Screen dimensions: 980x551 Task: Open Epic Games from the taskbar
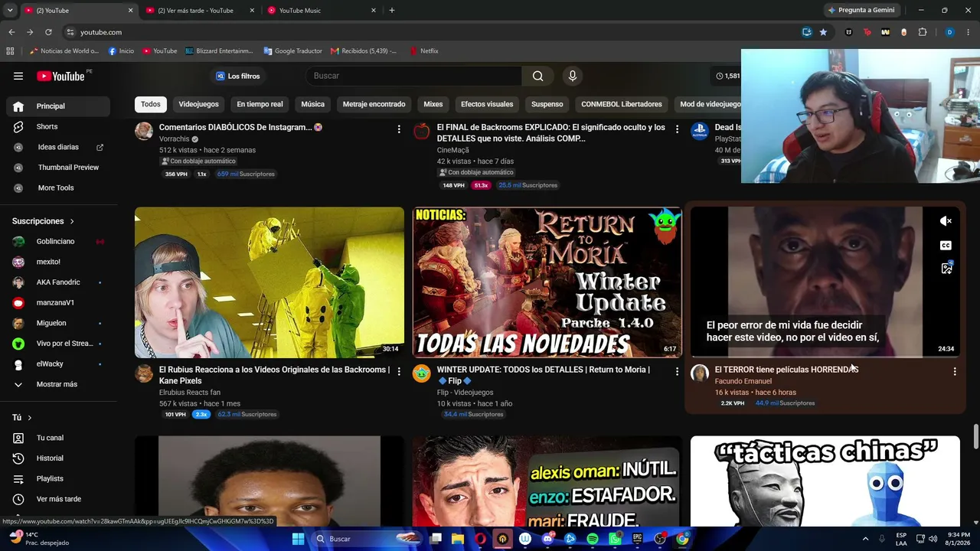click(637, 539)
